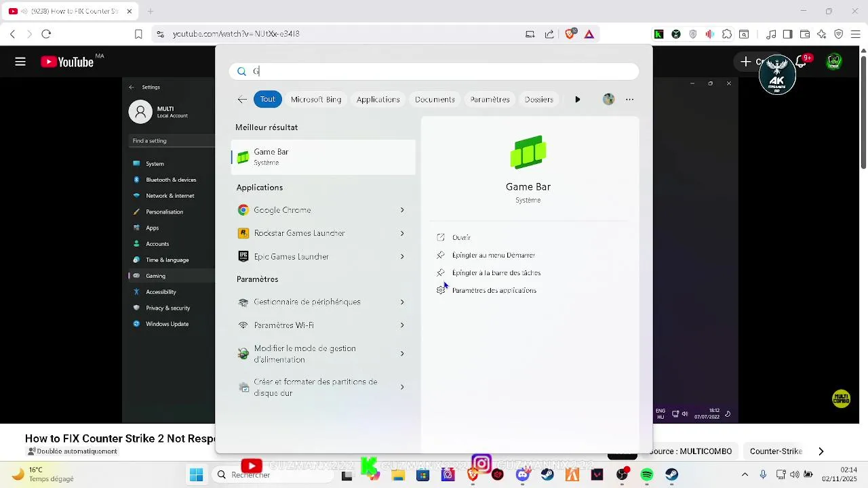Click the browser address bar URL
This screenshot has height=488, width=868.
pos(236,34)
